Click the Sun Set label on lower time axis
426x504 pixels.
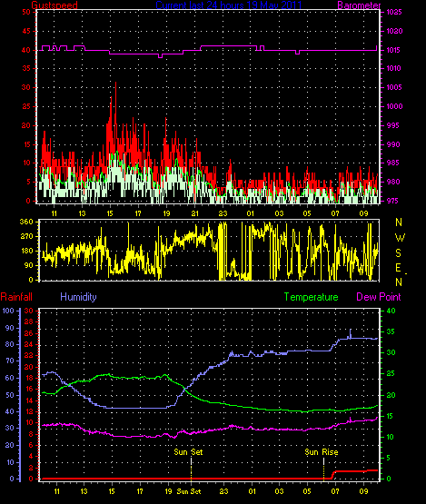189,491
